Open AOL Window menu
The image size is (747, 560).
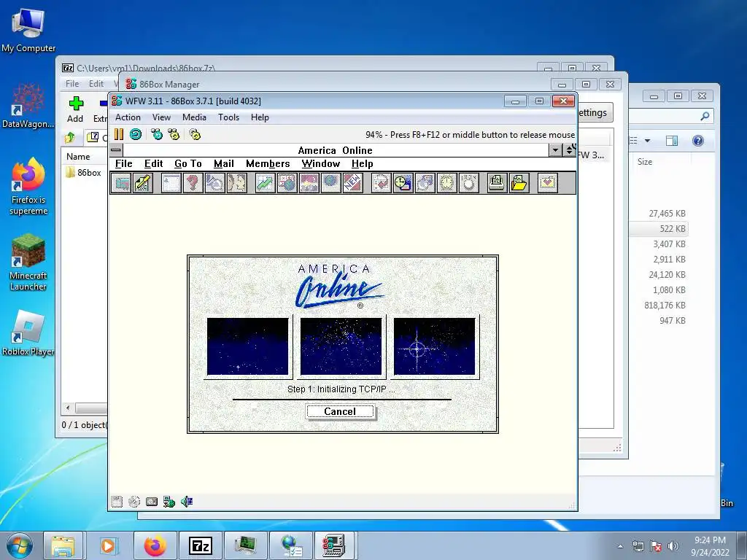pyautogui.click(x=321, y=164)
